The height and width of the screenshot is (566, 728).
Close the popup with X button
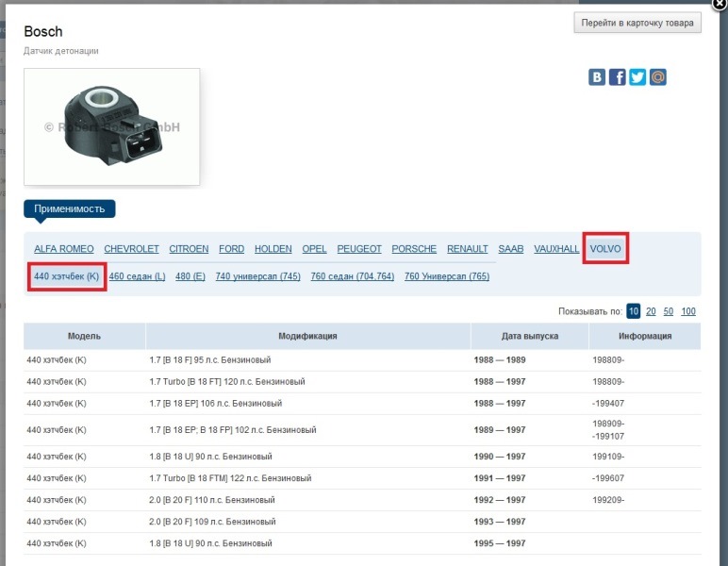click(720, 4)
